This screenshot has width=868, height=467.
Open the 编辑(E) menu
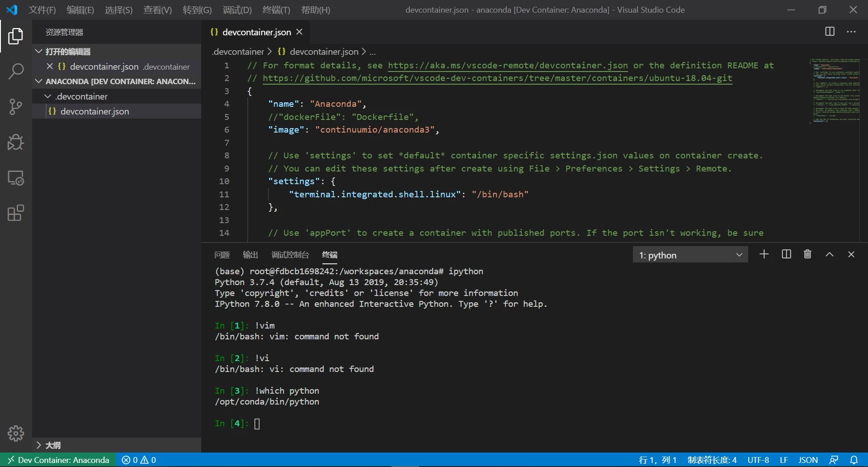click(x=80, y=10)
